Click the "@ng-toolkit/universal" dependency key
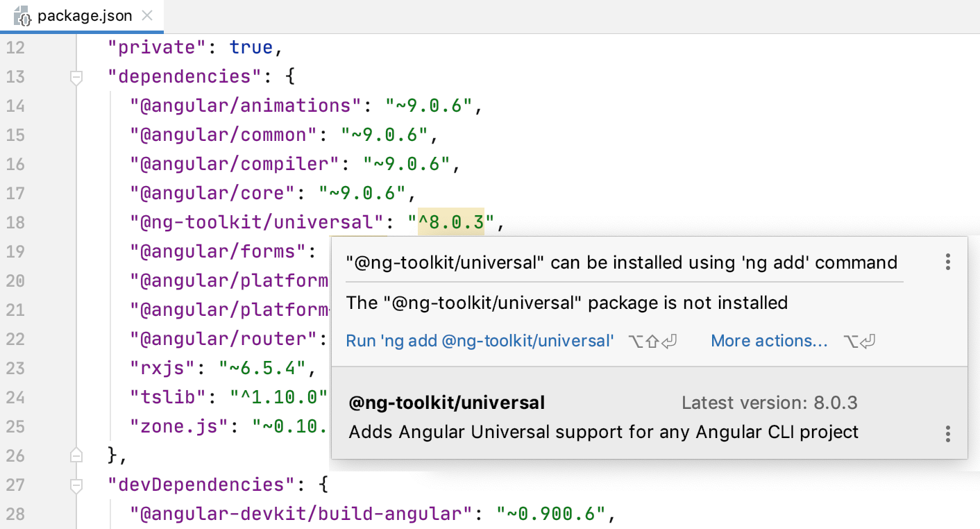980x529 pixels. coord(256,222)
